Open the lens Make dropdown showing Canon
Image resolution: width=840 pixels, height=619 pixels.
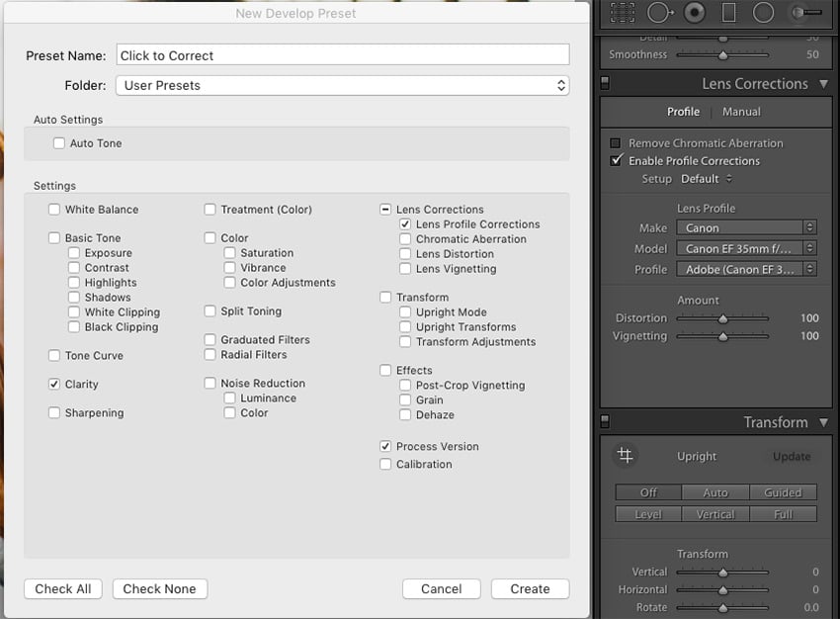click(x=746, y=227)
